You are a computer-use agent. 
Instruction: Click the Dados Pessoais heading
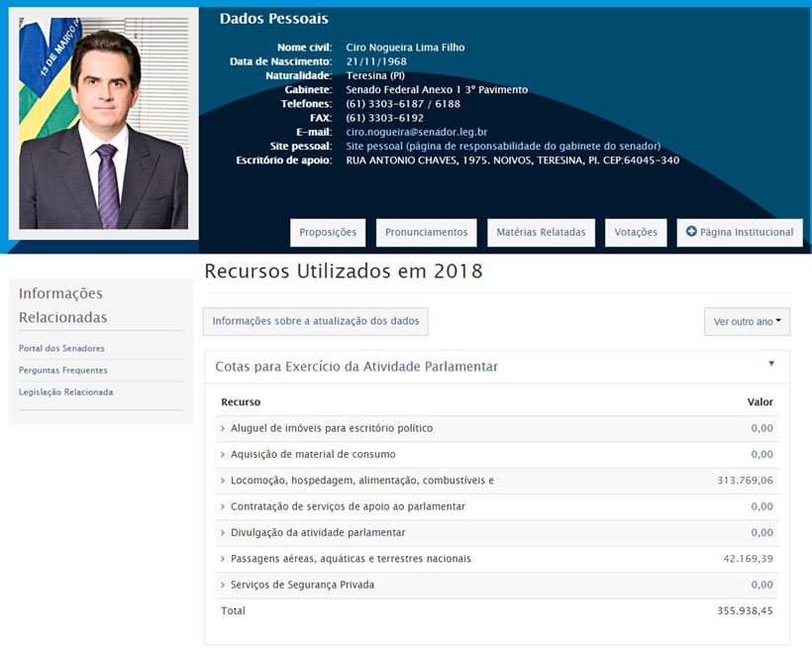(x=274, y=19)
